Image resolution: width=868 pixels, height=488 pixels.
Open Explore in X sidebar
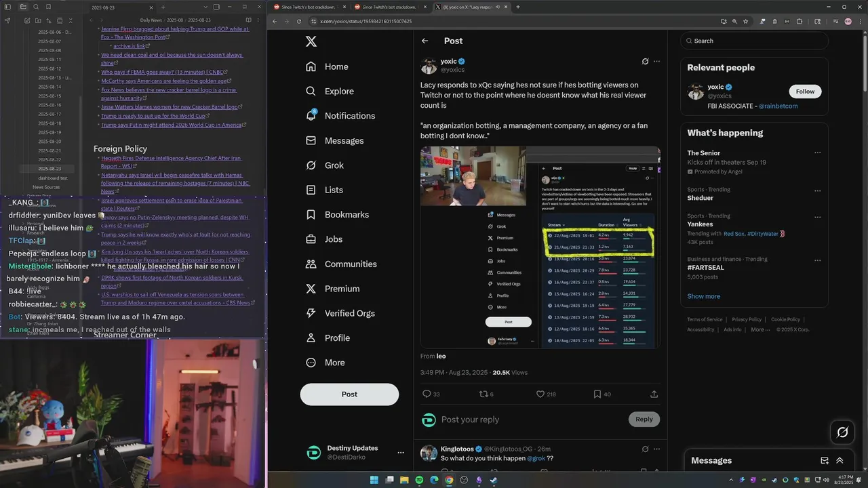(x=330, y=91)
